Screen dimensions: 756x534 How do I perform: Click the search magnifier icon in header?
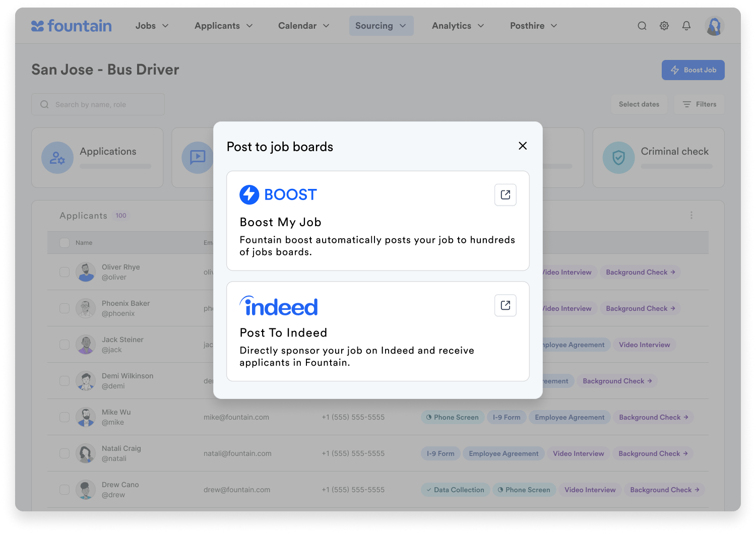(642, 26)
